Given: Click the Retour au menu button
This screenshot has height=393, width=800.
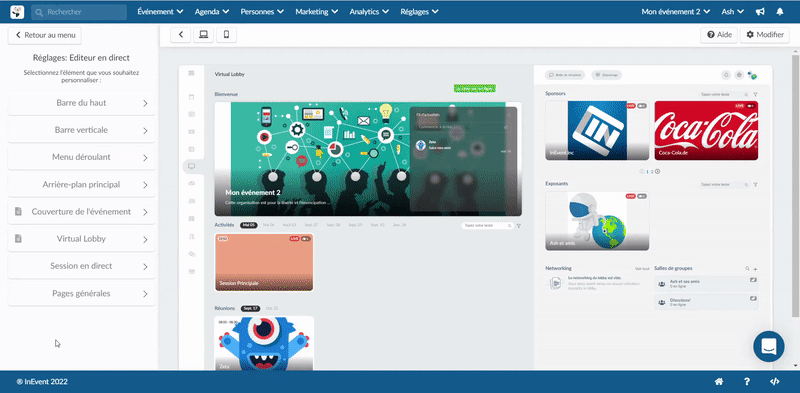Looking at the screenshot, I should pyautogui.click(x=45, y=35).
